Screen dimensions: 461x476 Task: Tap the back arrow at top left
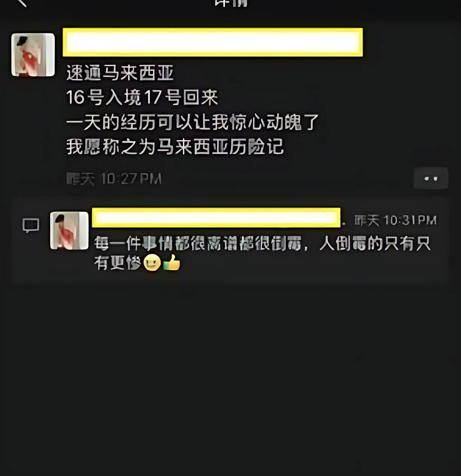click(21, 2)
